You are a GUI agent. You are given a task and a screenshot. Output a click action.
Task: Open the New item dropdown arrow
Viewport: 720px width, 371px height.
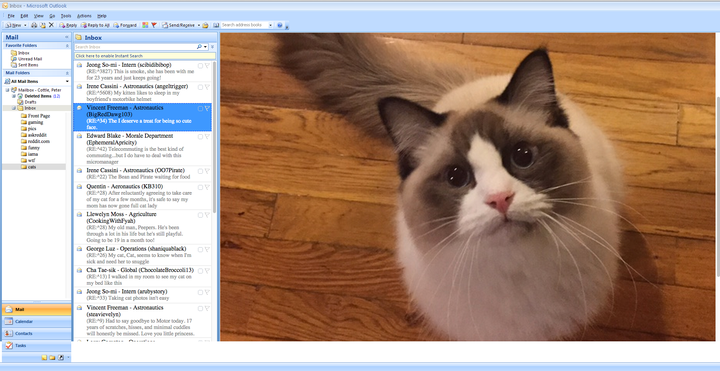click(25, 25)
